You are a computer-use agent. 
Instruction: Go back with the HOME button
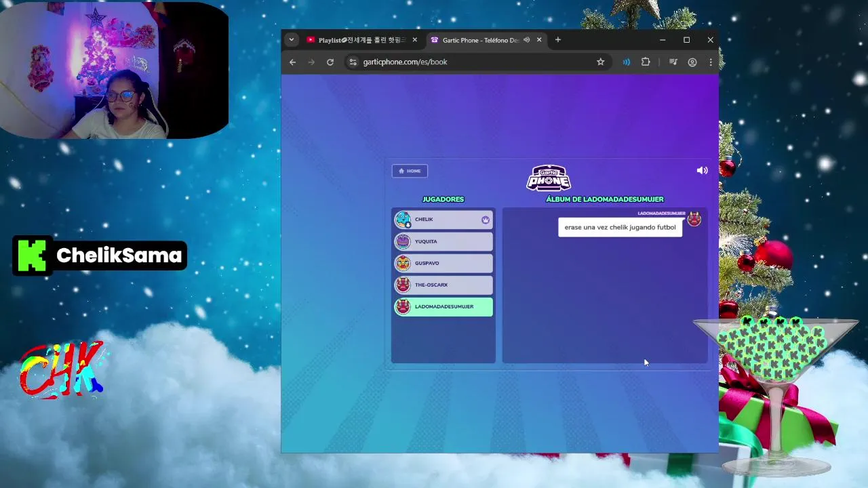[x=410, y=171]
